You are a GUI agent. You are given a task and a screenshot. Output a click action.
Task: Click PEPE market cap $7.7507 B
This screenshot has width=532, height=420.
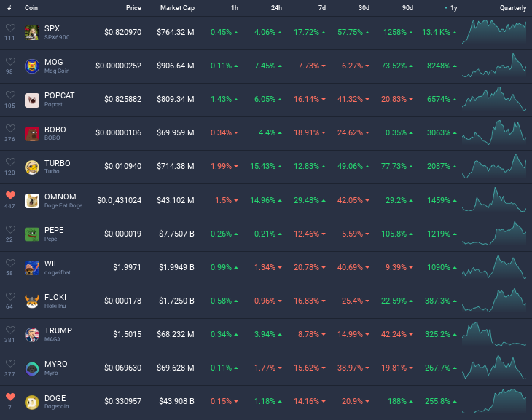point(177,234)
